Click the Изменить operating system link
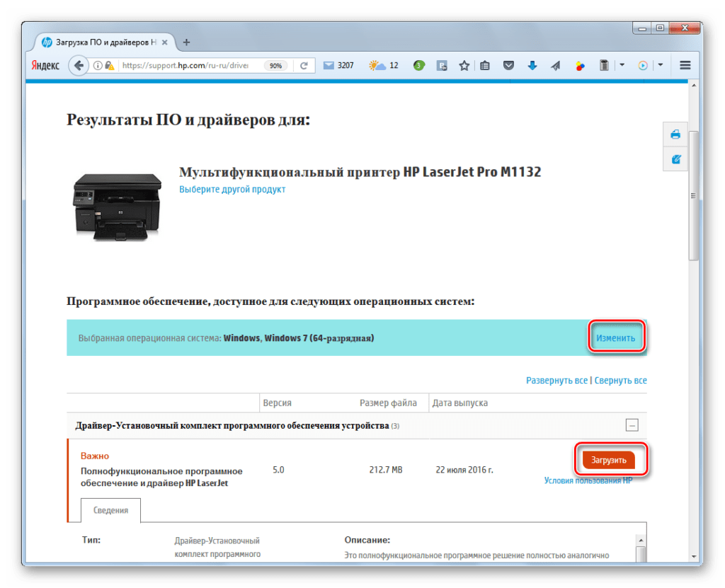Image resolution: width=725 pixels, height=588 pixels. [615, 338]
